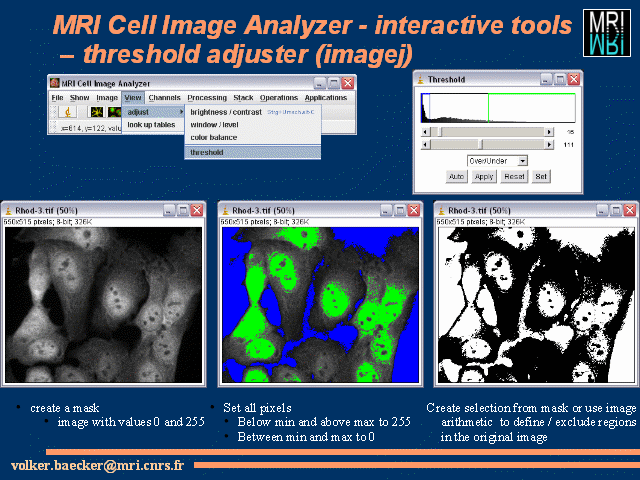Click the green and red cells toolbar icon
This screenshot has width=640, height=480.
pos(115,111)
